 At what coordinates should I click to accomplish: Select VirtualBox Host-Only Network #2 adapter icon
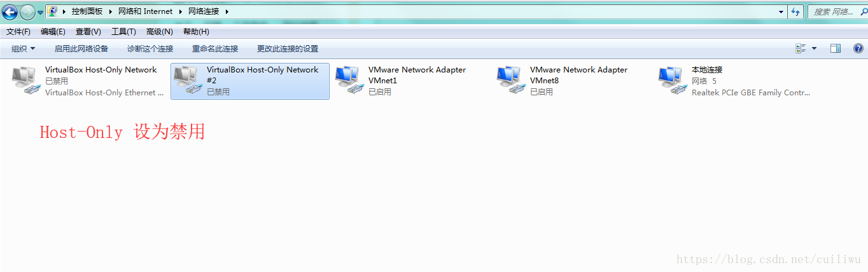pyautogui.click(x=188, y=81)
